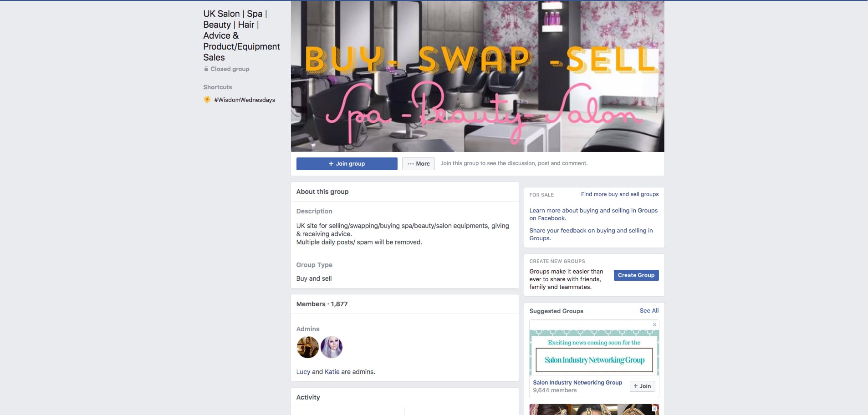This screenshot has width=868, height=415.
Task: Click the #WisdomWednesdays shortcut emoji icon
Action: [207, 100]
